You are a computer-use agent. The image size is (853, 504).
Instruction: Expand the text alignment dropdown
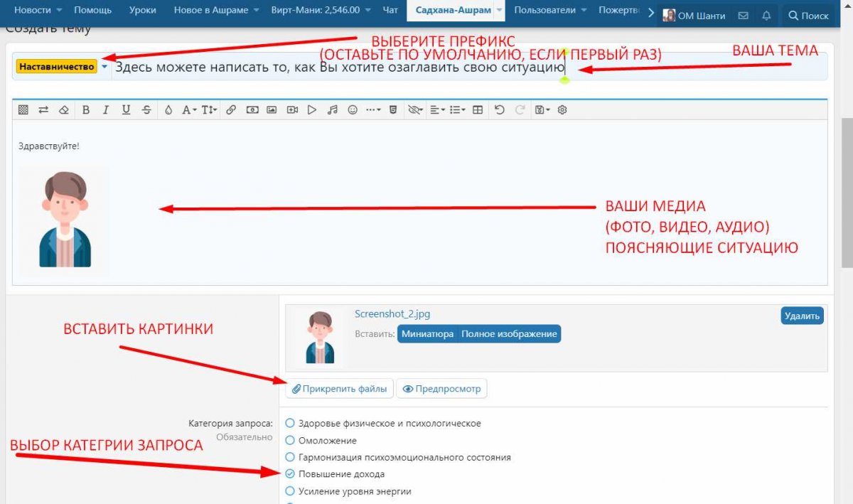[x=437, y=110]
